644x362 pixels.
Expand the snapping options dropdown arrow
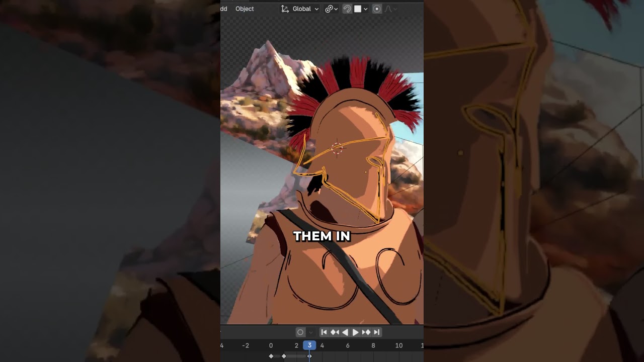coord(365,9)
